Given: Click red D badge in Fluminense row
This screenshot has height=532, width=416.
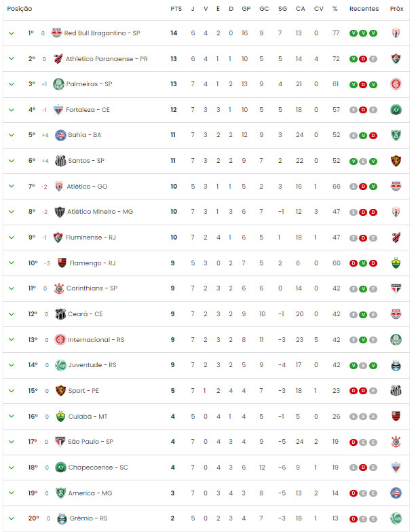Looking at the screenshot, I should pyautogui.click(x=363, y=237).
